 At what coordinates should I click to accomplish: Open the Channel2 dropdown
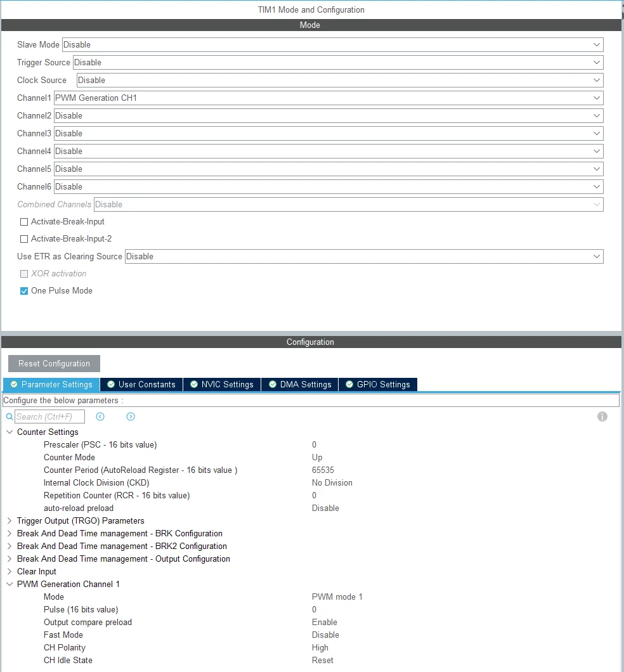click(x=328, y=116)
